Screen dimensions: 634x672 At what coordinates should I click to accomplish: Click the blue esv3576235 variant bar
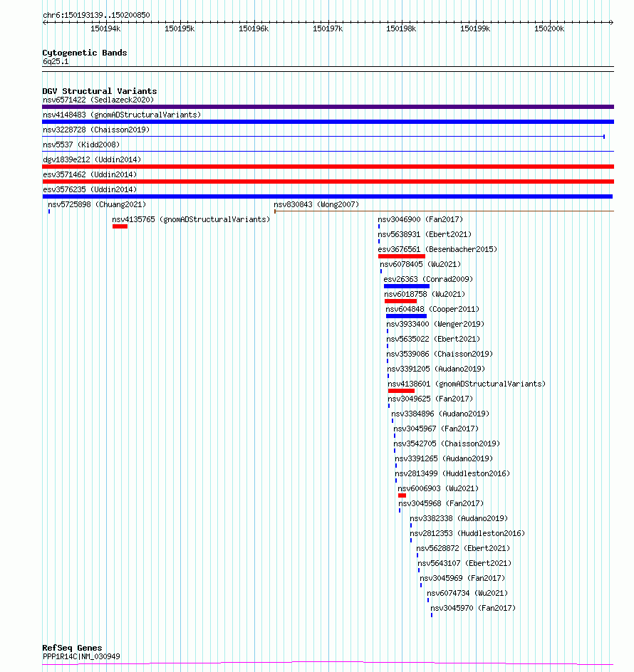[x=328, y=196]
